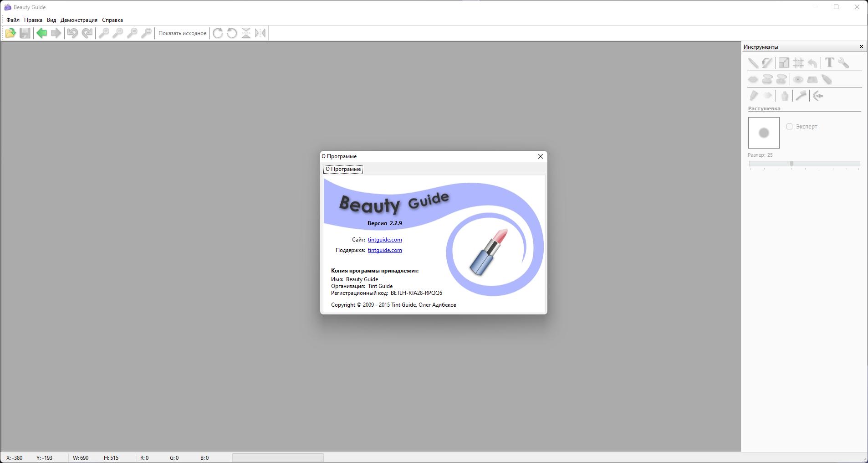Open the Файл menu
Screen dimensions: 868x463
(13, 20)
